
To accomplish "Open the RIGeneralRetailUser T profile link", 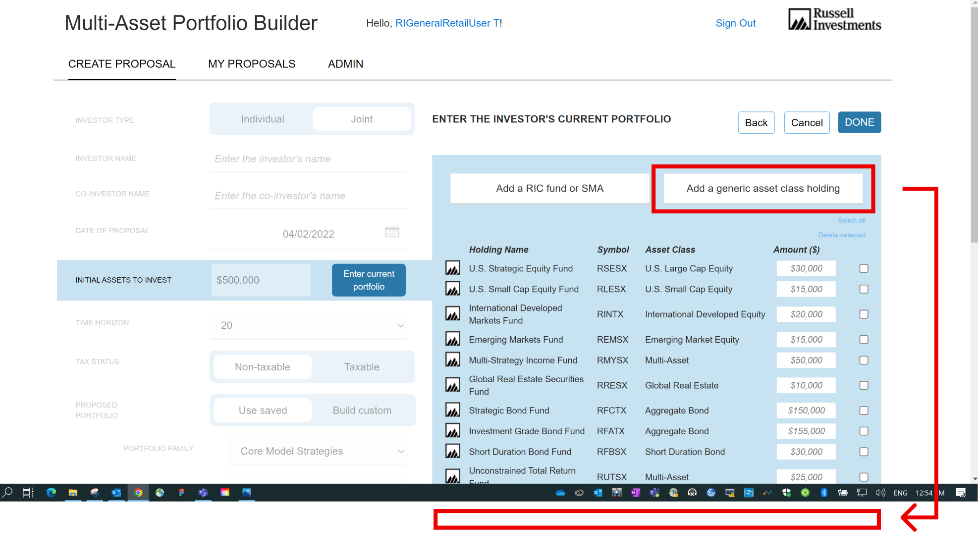I will click(447, 23).
